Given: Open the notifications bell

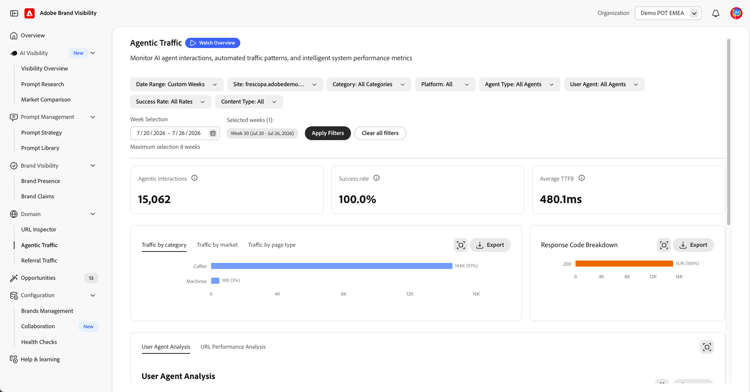Looking at the screenshot, I should [716, 13].
